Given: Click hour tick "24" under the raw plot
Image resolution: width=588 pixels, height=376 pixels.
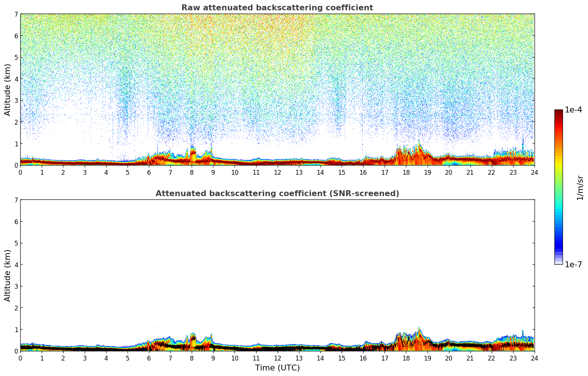Looking at the screenshot, I should 534,172.
